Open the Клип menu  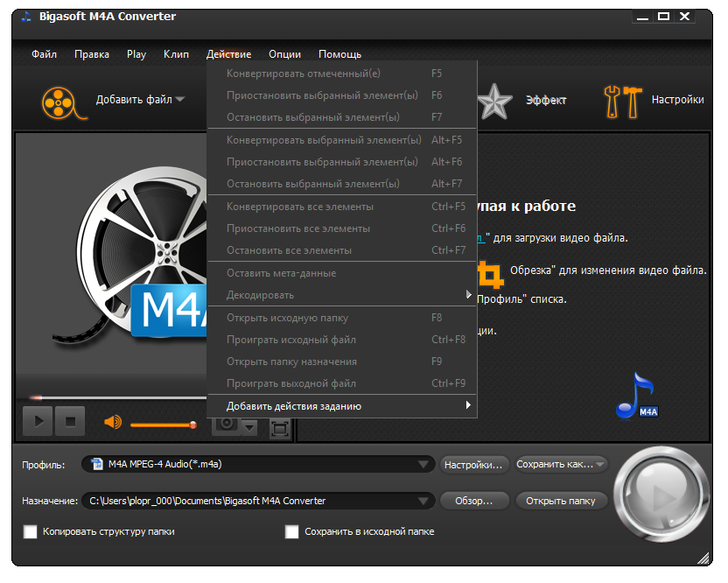click(177, 54)
